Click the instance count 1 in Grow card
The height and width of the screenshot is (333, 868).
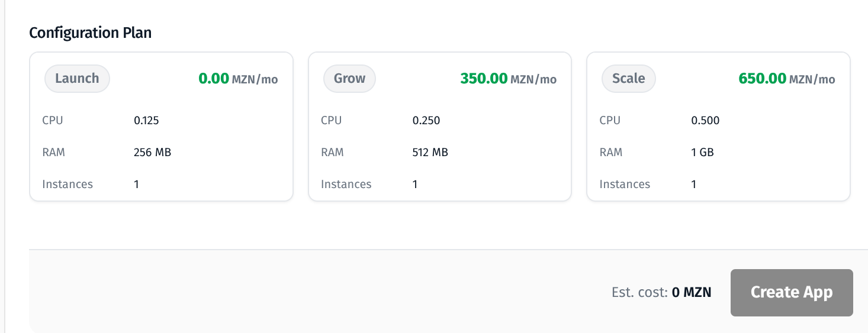click(x=415, y=184)
